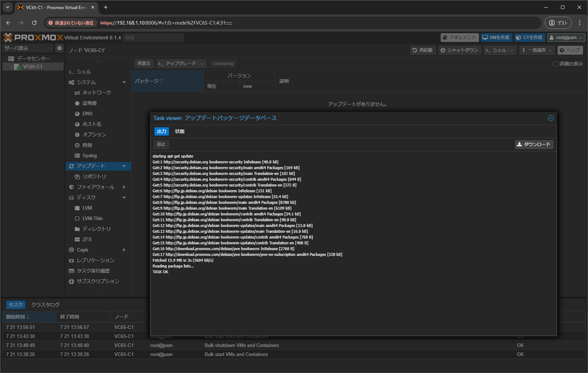Image resolution: width=588 pixels, height=373 pixels.
Task: Open the search tabs dropdown in browser
Action: click(7, 7)
